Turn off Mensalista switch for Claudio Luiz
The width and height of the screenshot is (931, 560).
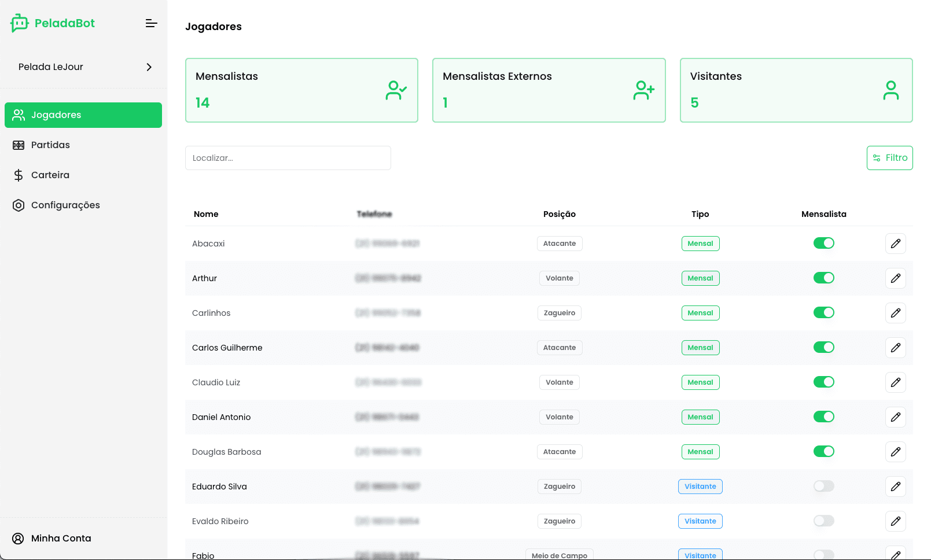pyautogui.click(x=823, y=382)
